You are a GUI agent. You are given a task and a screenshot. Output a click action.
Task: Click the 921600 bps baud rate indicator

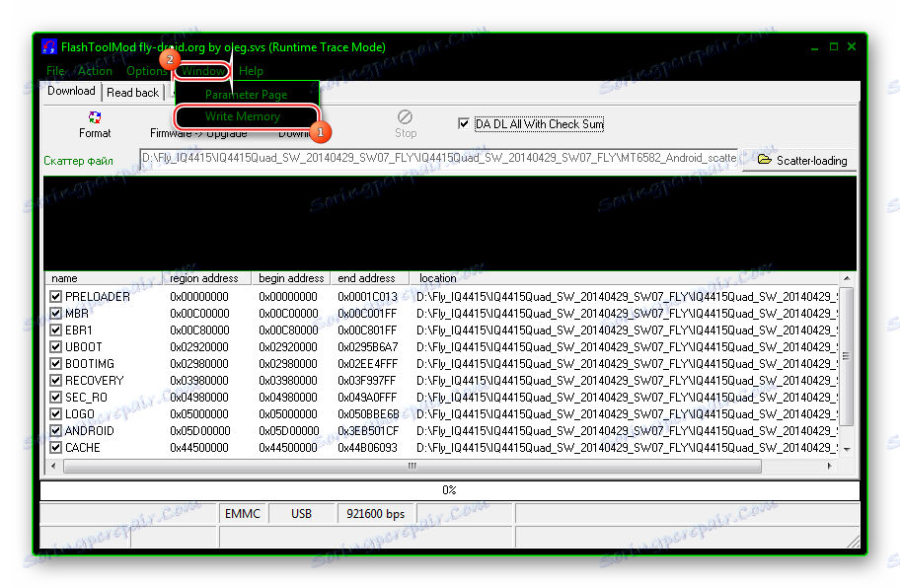pyautogui.click(x=376, y=513)
